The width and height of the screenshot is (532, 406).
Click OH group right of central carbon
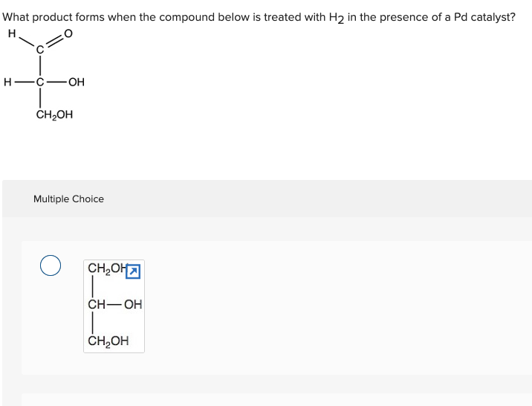tap(77, 82)
